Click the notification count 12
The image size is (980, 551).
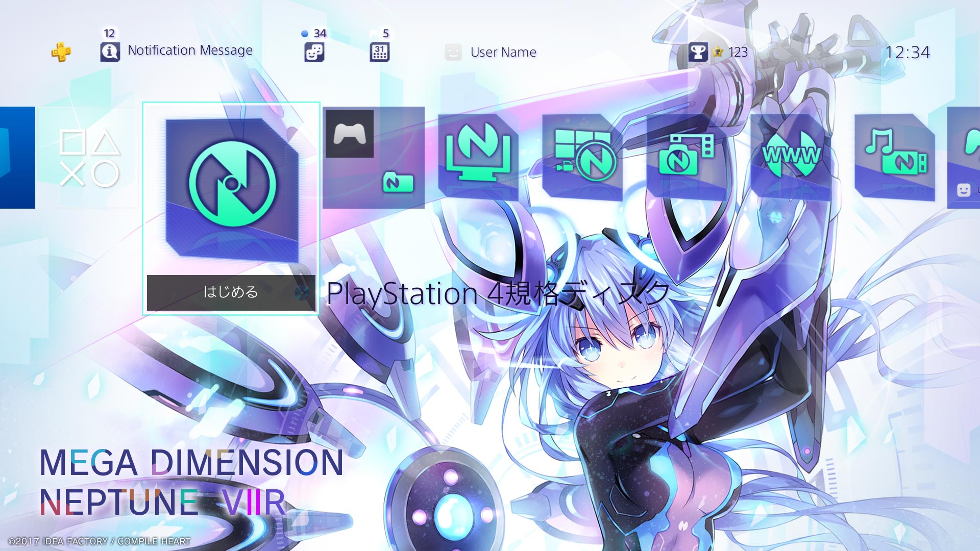109,34
